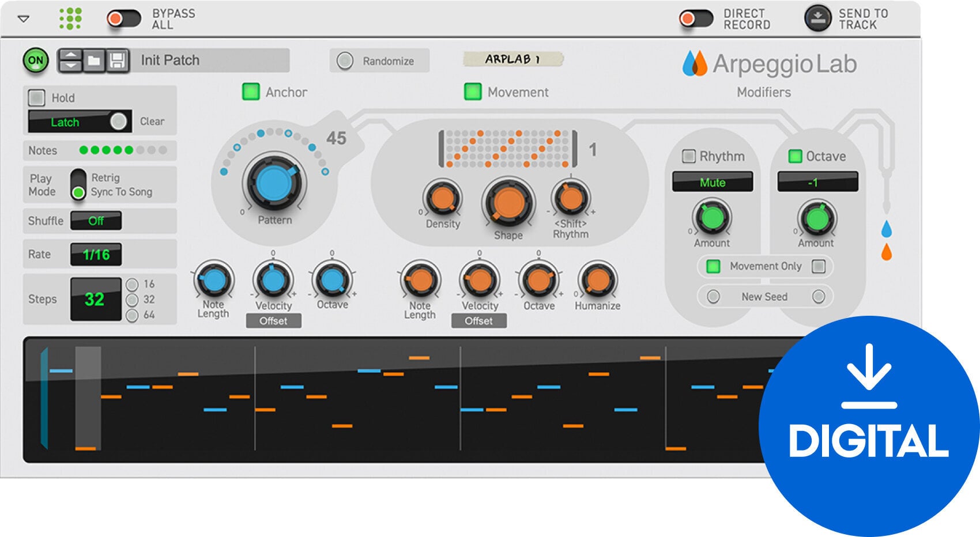Click the Direct Record control
Image resolution: width=980 pixels, height=537 pixels.
pyautogui.click(x=696, y=17)
